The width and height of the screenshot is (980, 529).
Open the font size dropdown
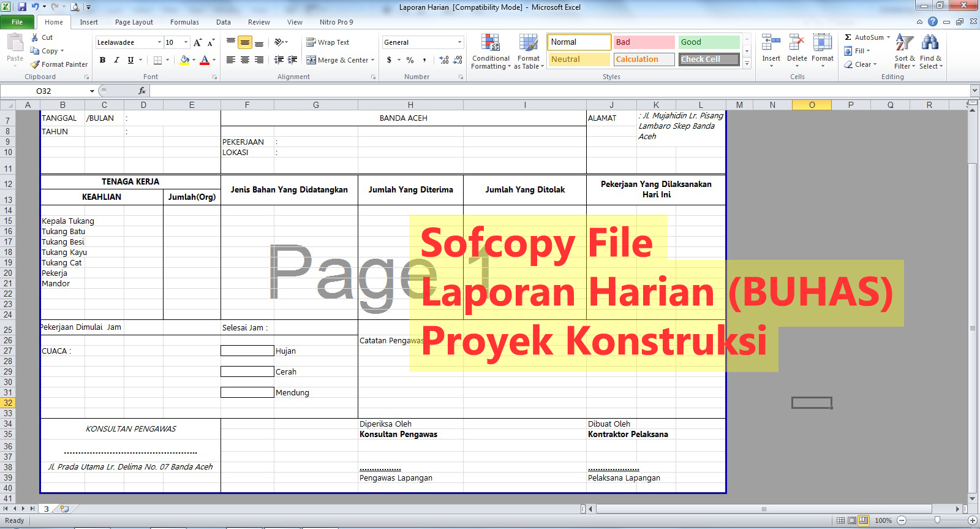pyautogui.click(x=186, y=42)
